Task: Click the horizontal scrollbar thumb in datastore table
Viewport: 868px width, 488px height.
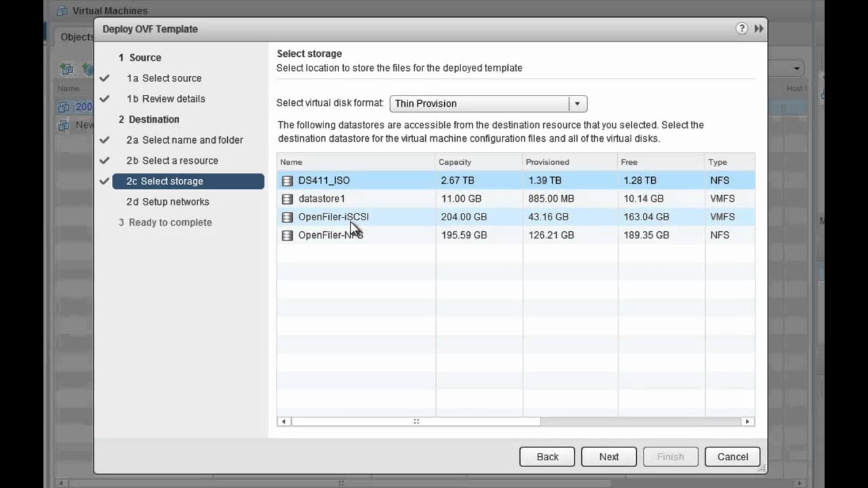Action: 416,422
